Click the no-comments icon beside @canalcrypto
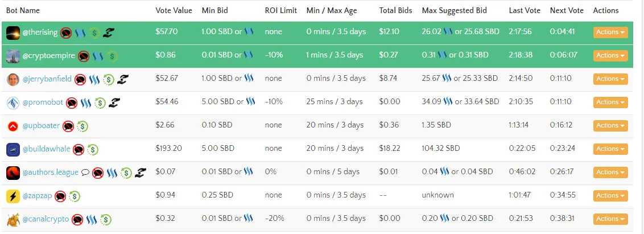Viewport: 644px width, 234px height. coord(77,220)
